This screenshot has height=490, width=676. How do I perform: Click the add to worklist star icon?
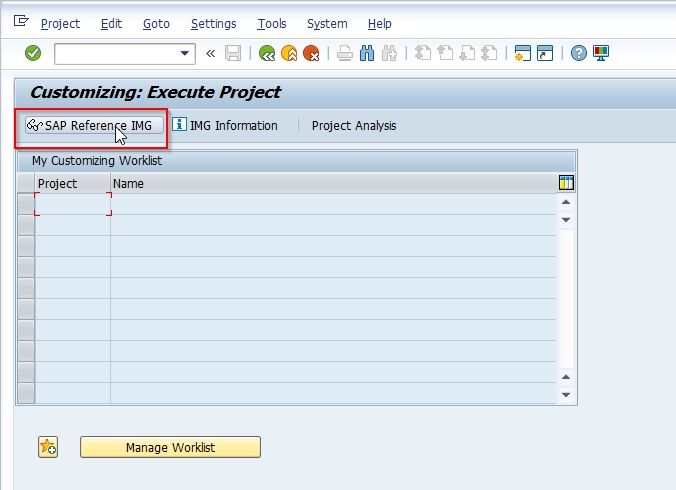[x=48, y=447]
